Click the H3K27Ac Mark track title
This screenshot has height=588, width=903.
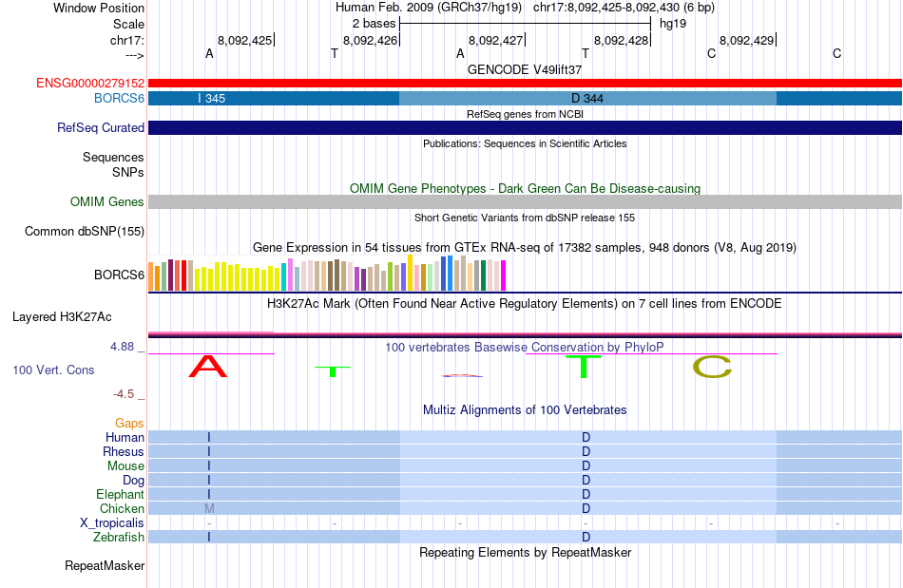coord(524,303)
